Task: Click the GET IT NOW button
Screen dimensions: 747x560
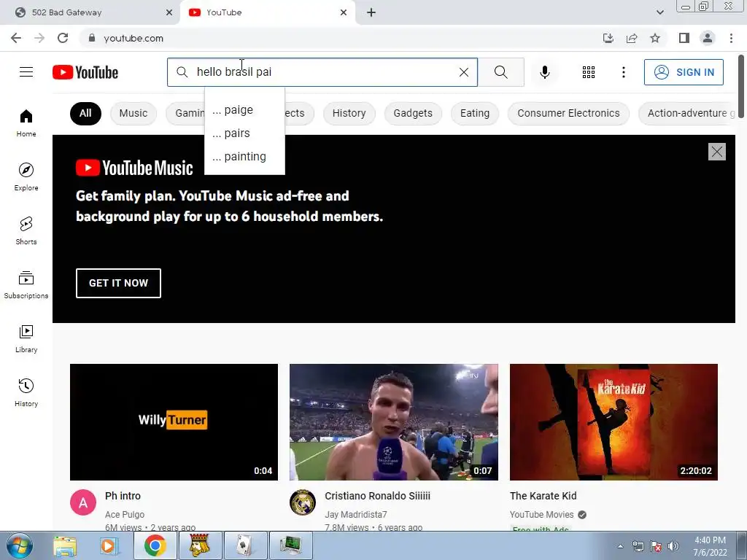Action: [x=118, y=284]
